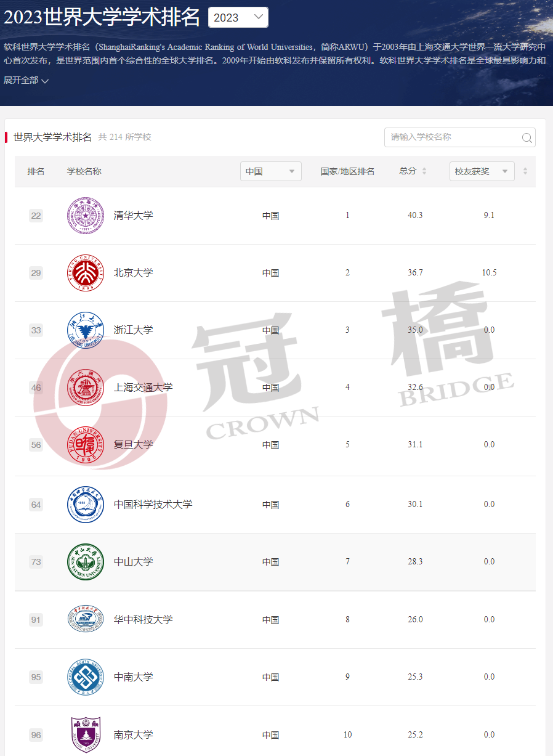This screenshot has width=553, height=756.
Task: Click the 国家/地区排名 column header
Action: (x=347, y=171)
